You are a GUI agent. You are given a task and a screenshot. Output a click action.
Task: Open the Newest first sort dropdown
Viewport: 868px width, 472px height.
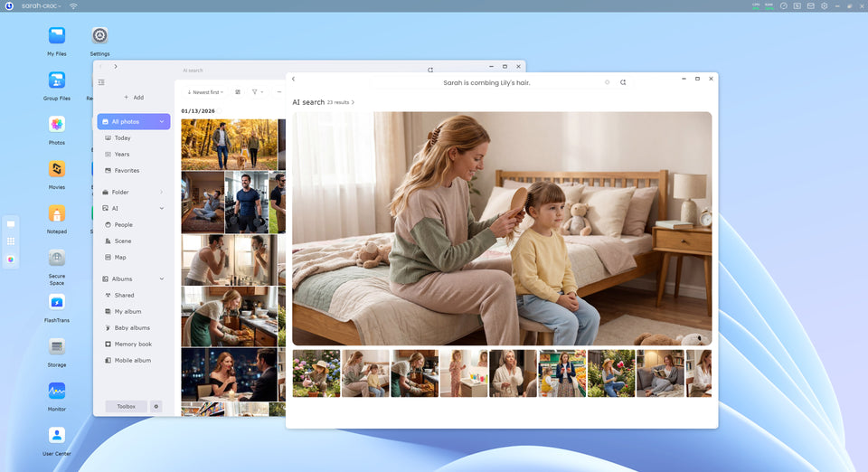(x=205, y=92)
